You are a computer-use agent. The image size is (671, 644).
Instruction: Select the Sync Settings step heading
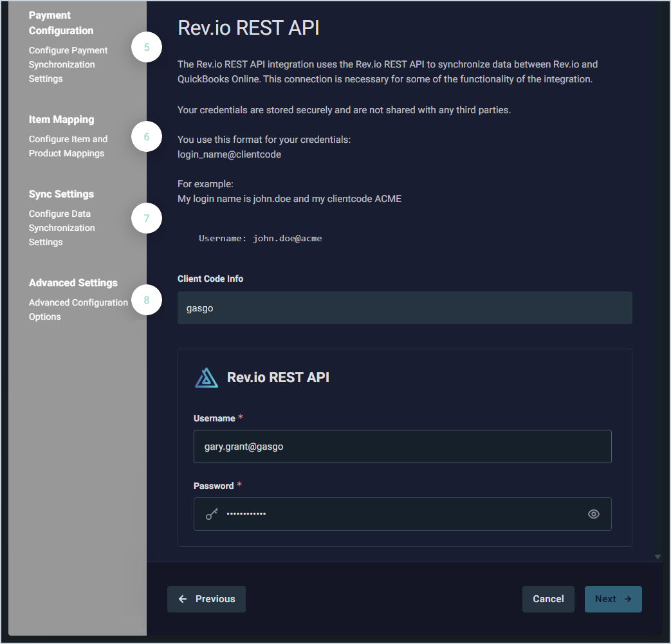61,194
